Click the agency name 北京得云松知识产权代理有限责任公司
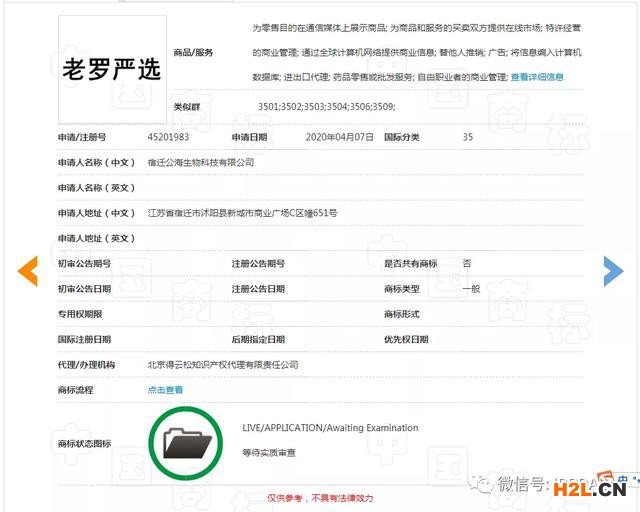The height and width of the screenshot is (512, 640). pyautogui.click(x=222, y=365)
